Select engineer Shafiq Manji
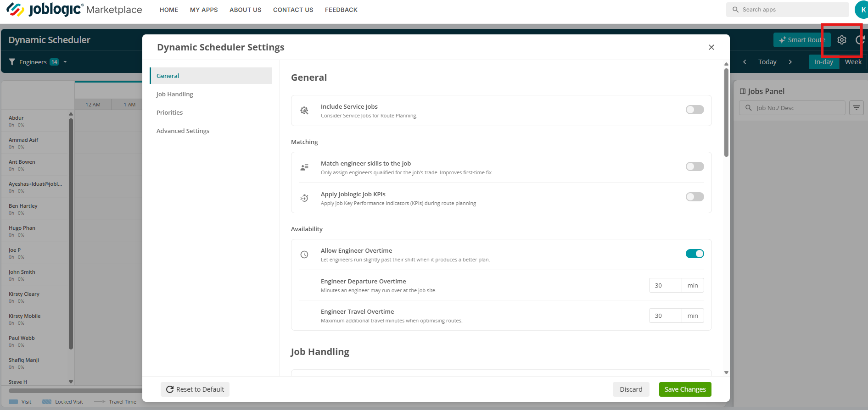Screen dimensions: 868x410 coord(34,363)
